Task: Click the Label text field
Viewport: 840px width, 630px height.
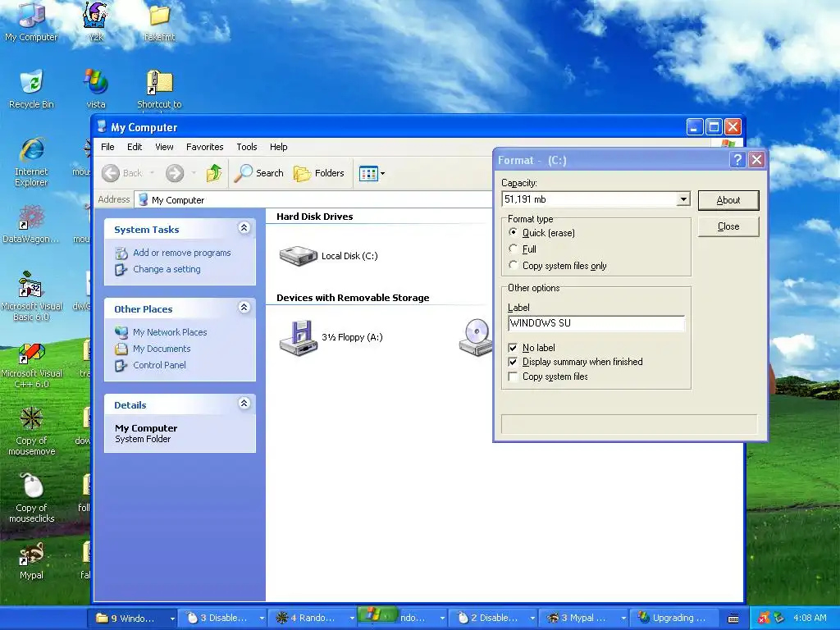Action: 596,323
